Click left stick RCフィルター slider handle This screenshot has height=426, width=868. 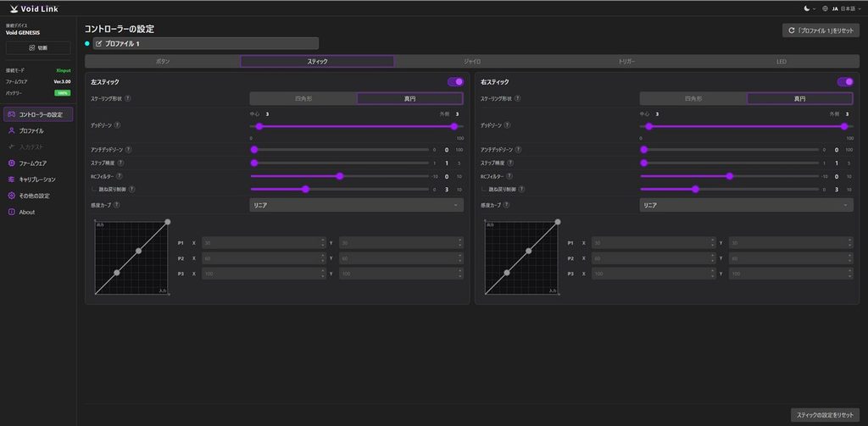point(340,176)
